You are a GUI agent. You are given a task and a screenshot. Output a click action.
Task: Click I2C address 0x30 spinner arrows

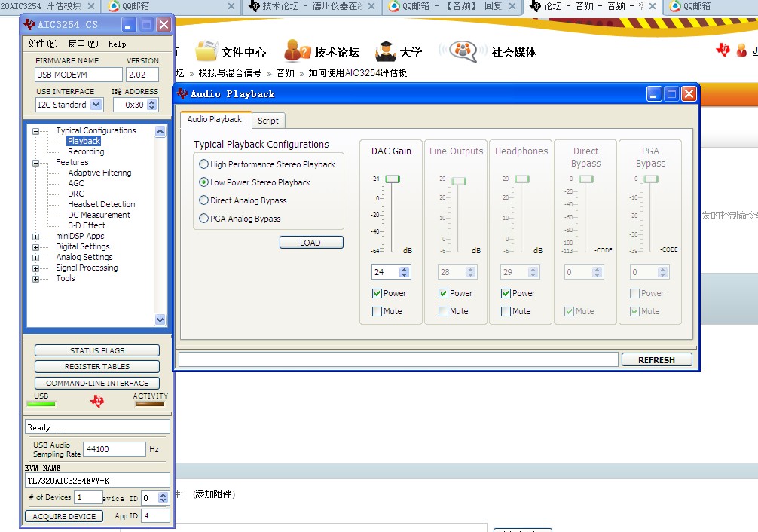151,105
